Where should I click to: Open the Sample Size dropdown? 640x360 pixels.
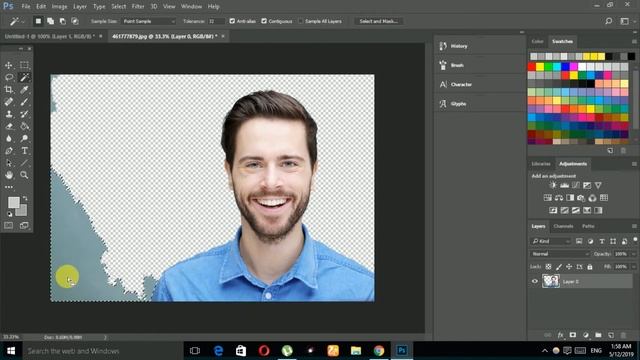pyautogui.click(x=149, y=21)
